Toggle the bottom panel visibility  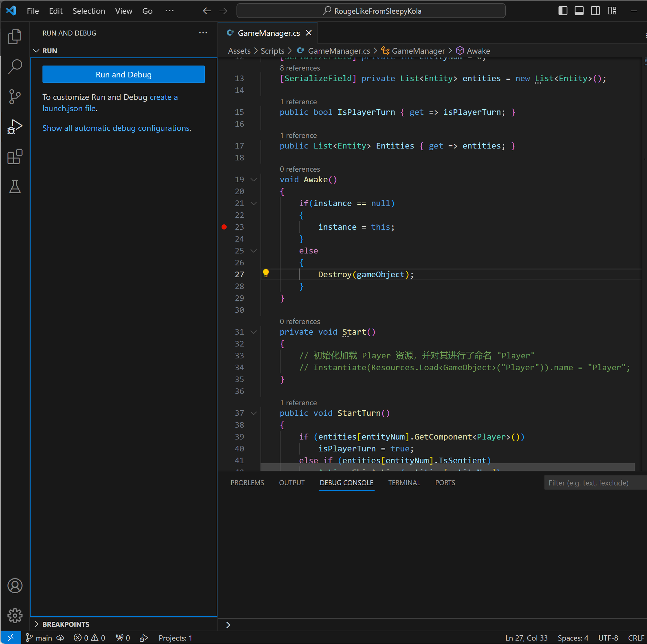[x=579, y=10]
